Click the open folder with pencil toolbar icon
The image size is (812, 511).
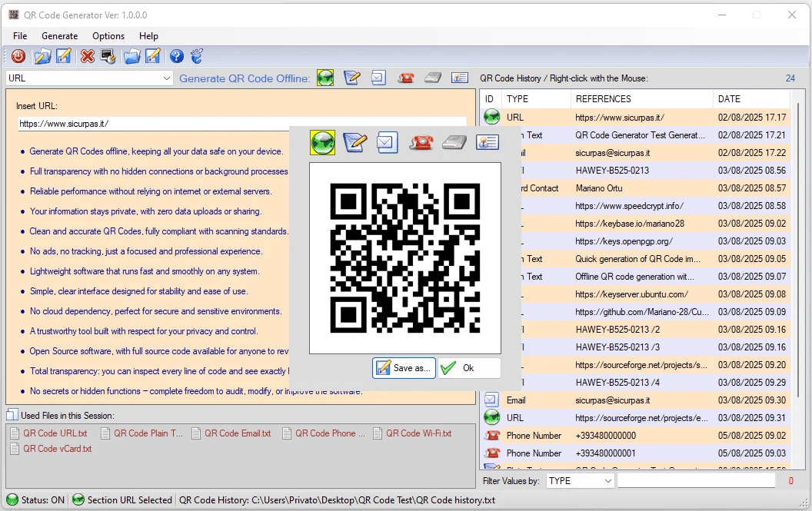[42, 56]
